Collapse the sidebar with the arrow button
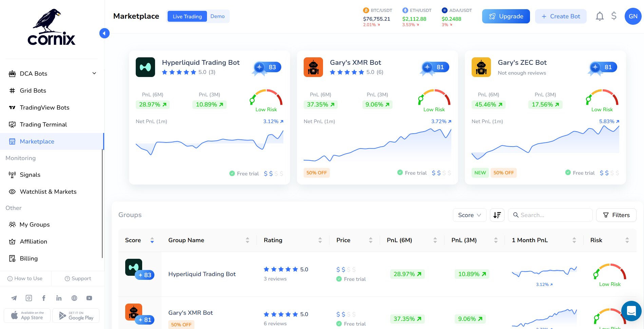 coord(104,33)
